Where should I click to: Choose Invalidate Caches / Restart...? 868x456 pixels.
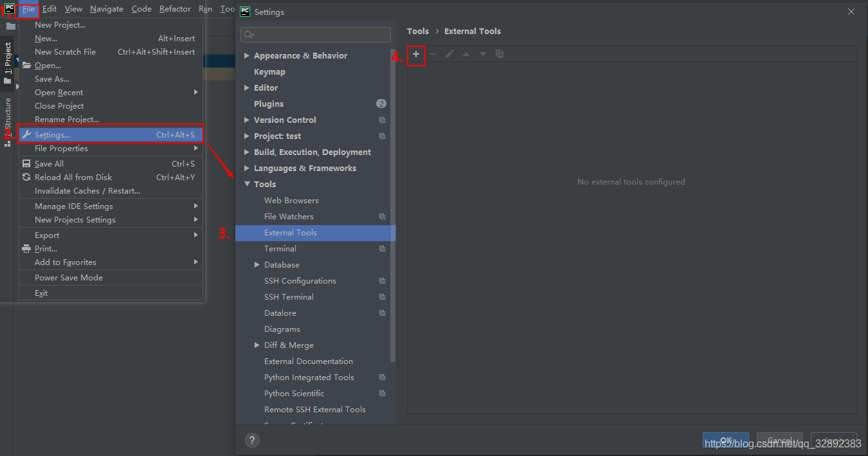111,191
